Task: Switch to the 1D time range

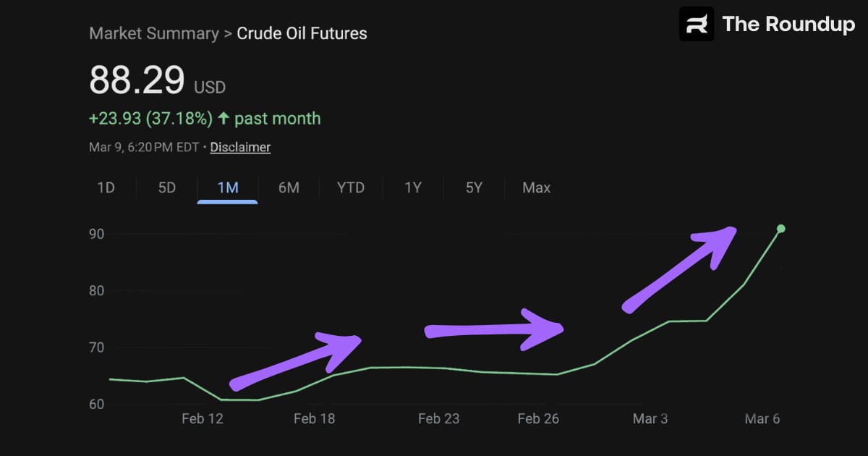Action: coord(106,187)
